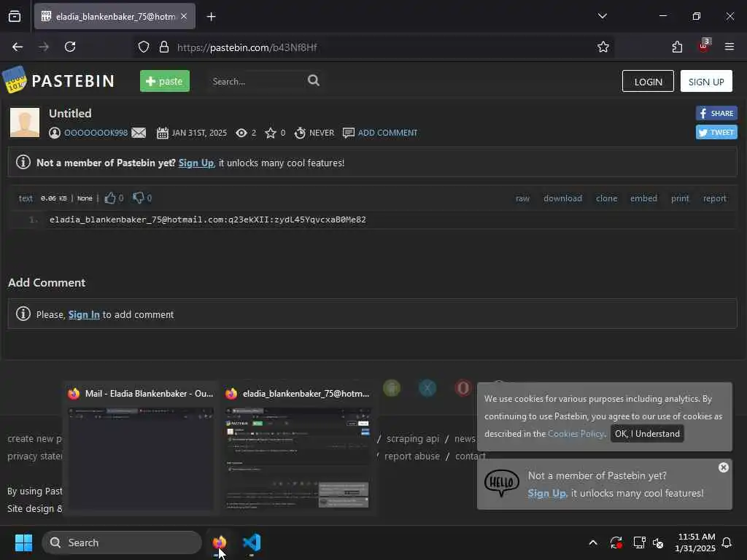Screen dimensions: 747x560
Task: Report this paste
Action: [715, 198]
